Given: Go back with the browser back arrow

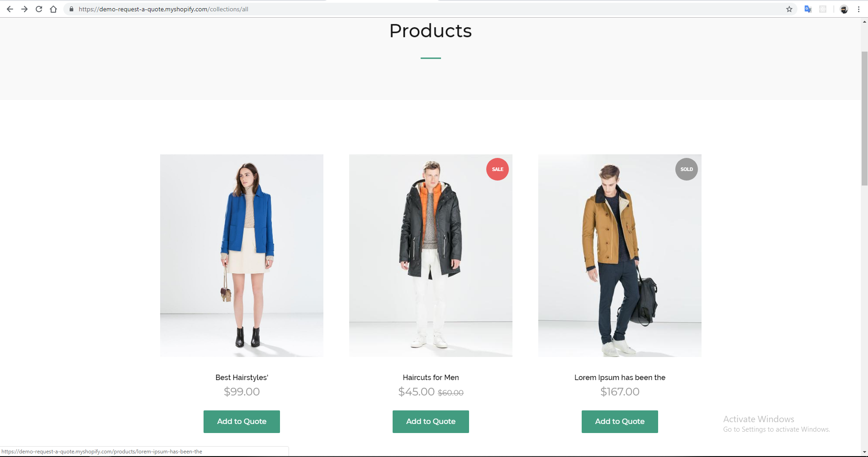Looking at the screenshot, I should tap(10, 9).
